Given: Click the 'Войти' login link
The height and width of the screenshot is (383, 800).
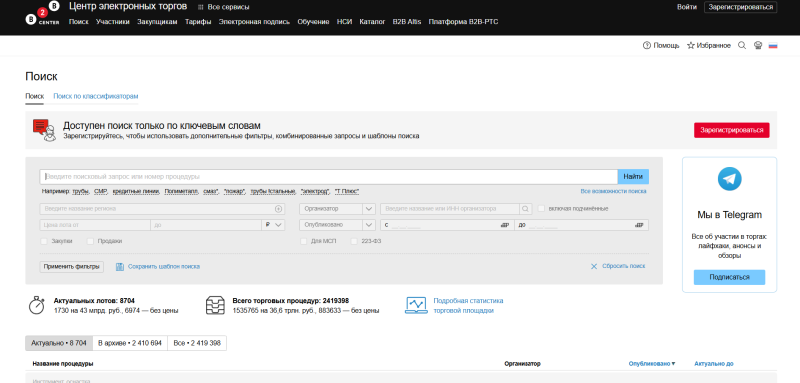Looking at the screenshot, I should [687, 7].
